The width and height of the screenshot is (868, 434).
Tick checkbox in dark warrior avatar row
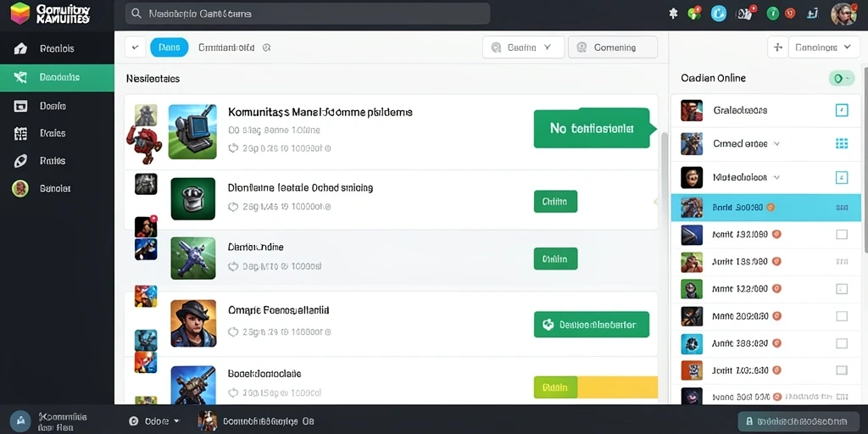point(842,317)
